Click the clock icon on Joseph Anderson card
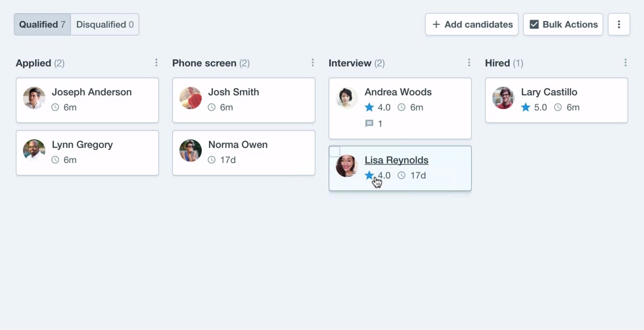This screenshot has height=330, width=644. (x=55, y=107)
